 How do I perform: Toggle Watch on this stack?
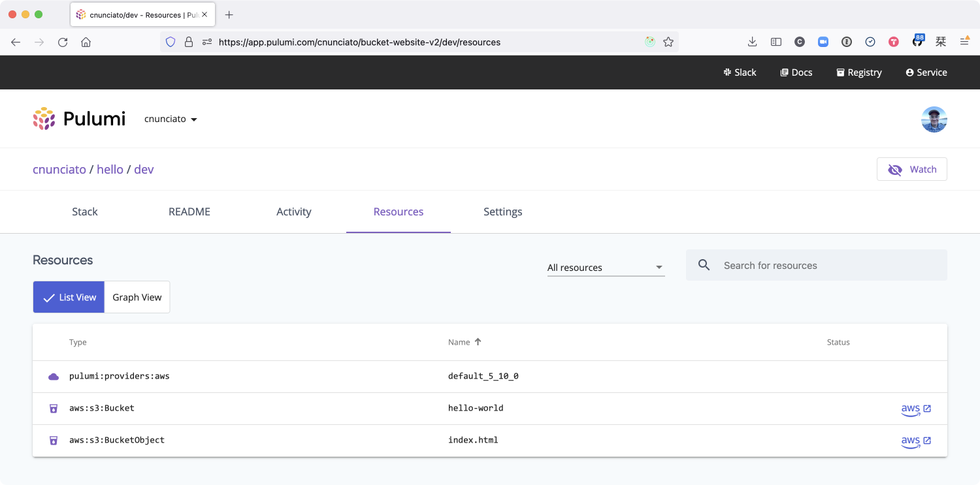coord(911,170)
